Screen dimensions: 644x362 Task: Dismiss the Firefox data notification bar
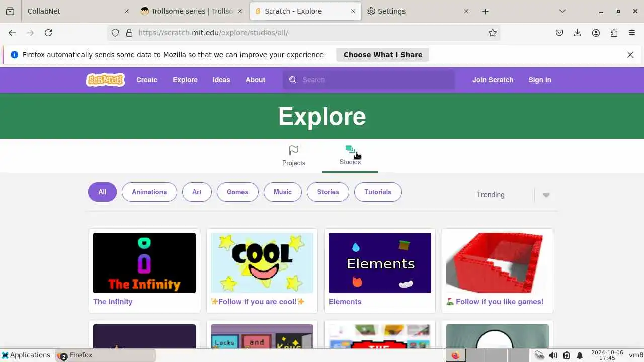pos(630,55)
